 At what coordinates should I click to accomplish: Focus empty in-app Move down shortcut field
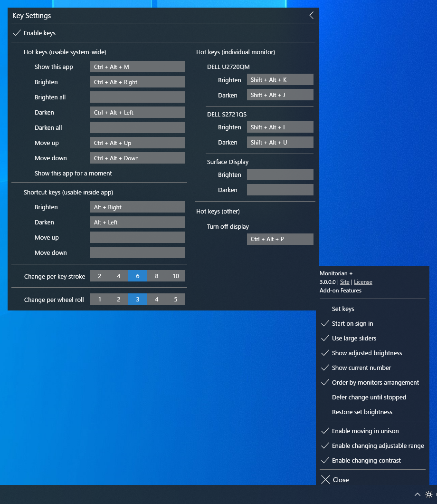[x=137, y=252]
